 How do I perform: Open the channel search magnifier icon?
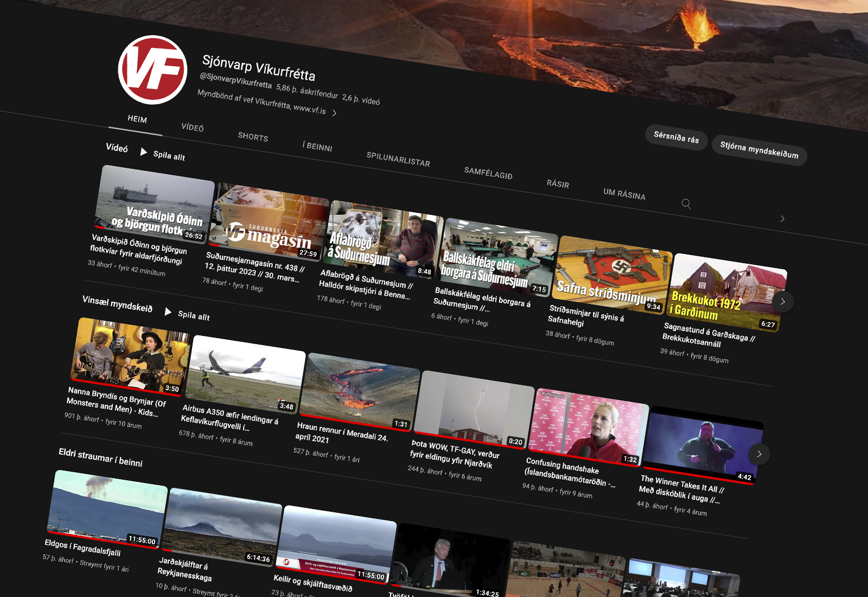tap(686, 204)
